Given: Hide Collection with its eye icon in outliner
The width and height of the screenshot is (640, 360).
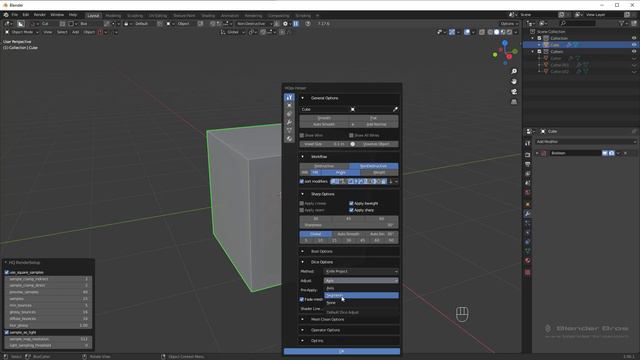Looking at the screenshot, I should 634,38.
